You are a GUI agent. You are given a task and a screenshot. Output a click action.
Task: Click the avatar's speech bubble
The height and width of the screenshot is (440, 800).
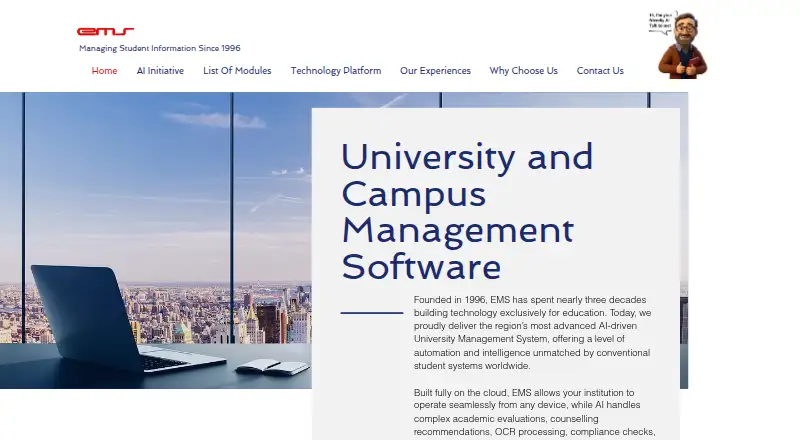pos(661,23)
